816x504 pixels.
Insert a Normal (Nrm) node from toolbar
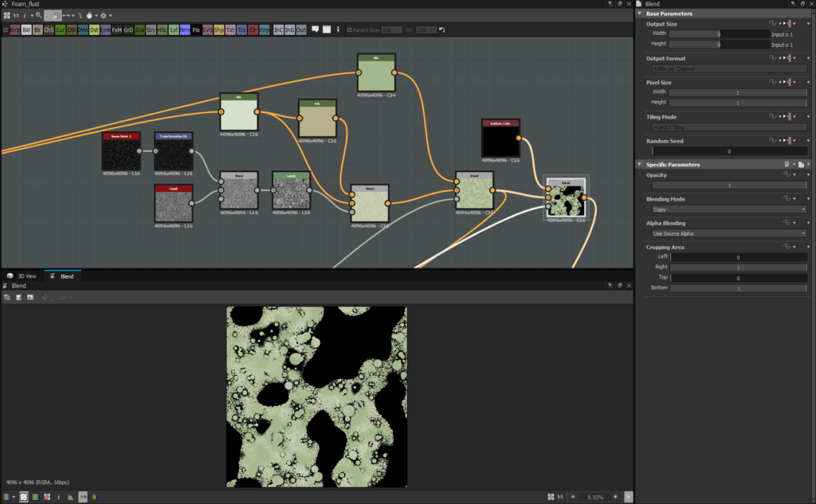click(x=185, y=30)
